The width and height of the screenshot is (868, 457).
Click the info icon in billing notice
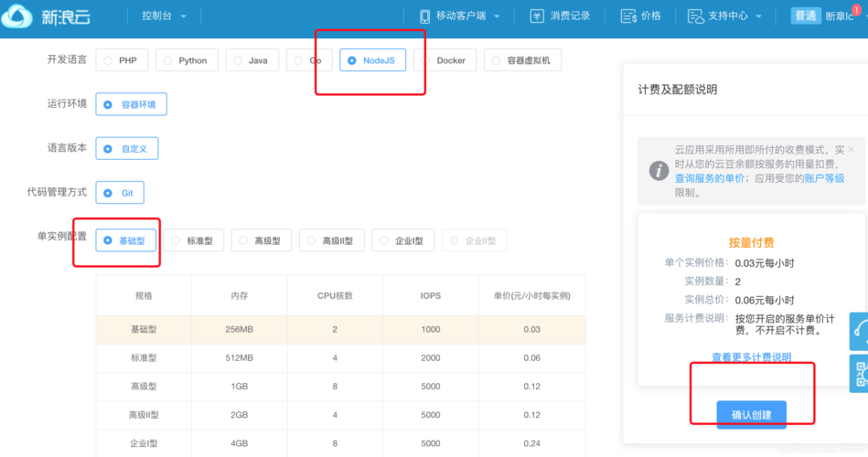click(659, 170)
